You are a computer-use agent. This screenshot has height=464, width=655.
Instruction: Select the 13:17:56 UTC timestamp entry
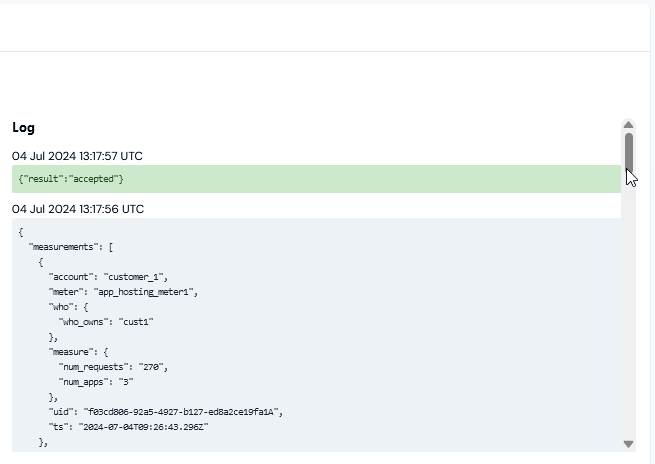click(x=78, y=209)
